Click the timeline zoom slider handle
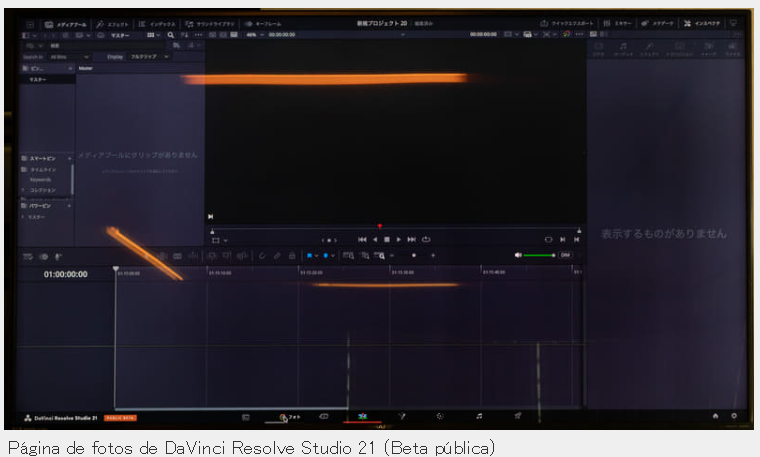 413,255
